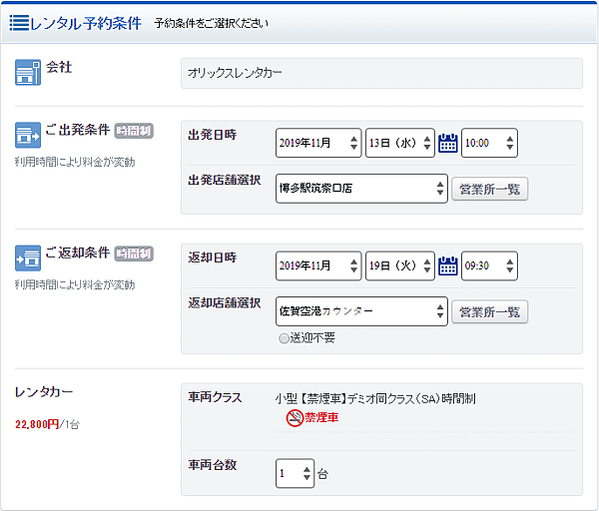
Task: Expand the return store dropdown 佐賀空港カウンター
Action: (x=361, y=312)
